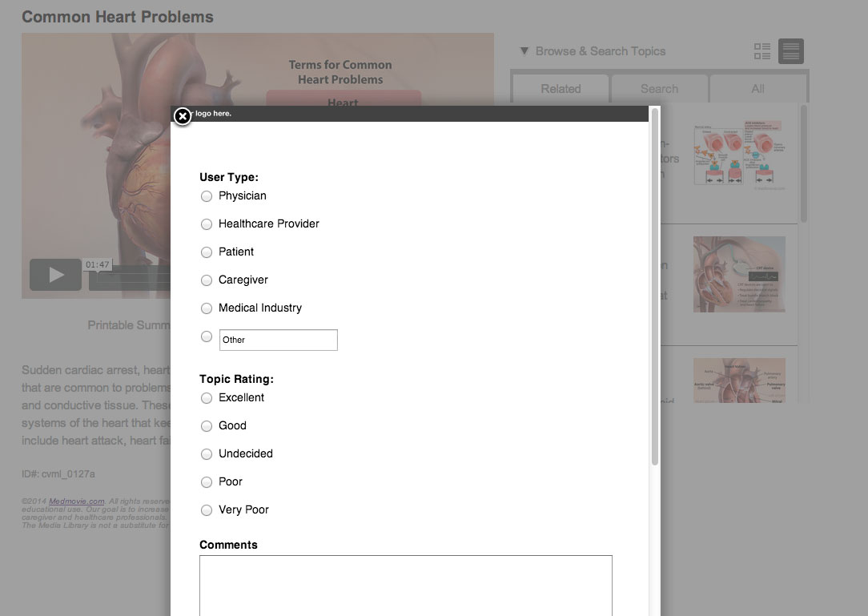The image size is (868, 616).
Task: Select the Physician user type
Action: [x=207, y=196]
